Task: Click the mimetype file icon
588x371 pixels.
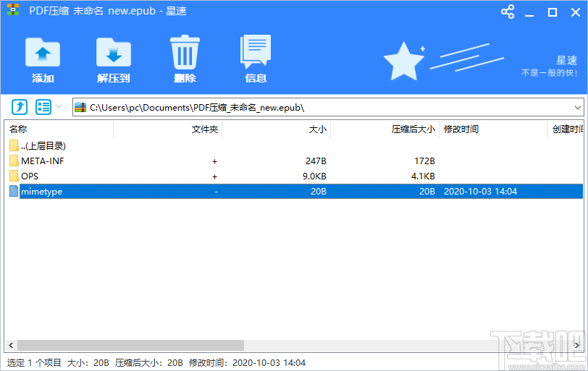Action: tap(14, 192)
